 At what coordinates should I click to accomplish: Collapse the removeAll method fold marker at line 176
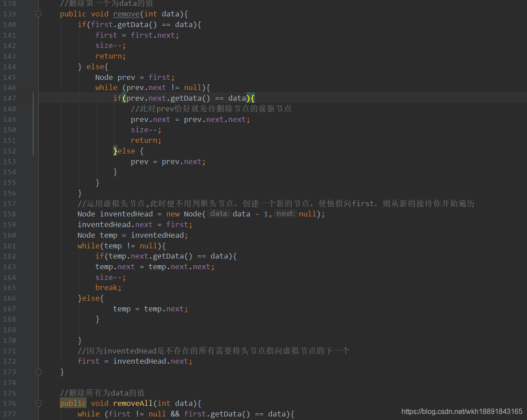point(38,404)
